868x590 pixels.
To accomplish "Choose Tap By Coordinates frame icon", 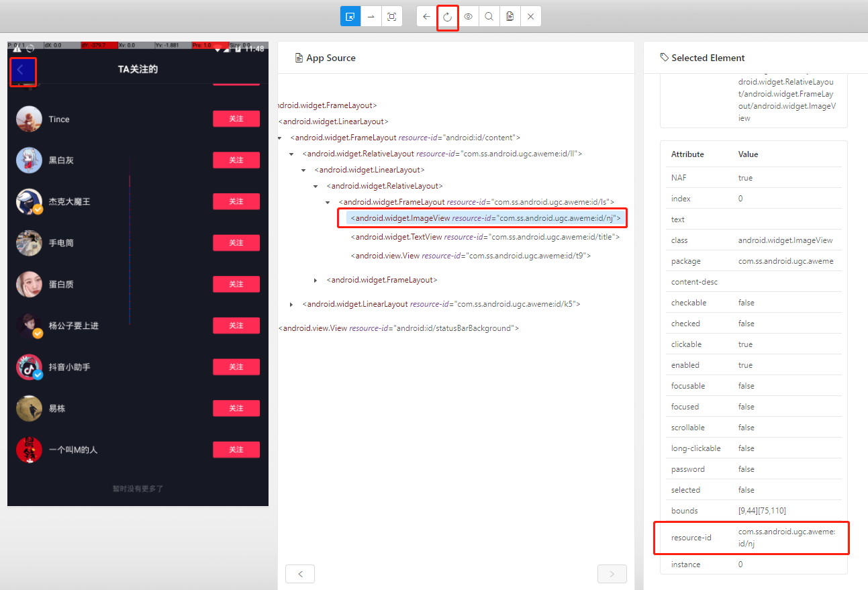I will pos(392,16).
